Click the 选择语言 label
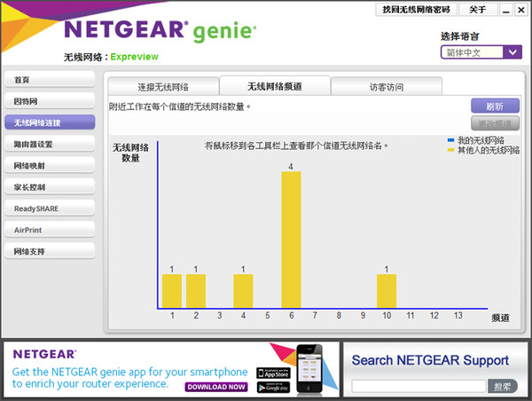Screen dimensions: 532x401 (459, 36)
